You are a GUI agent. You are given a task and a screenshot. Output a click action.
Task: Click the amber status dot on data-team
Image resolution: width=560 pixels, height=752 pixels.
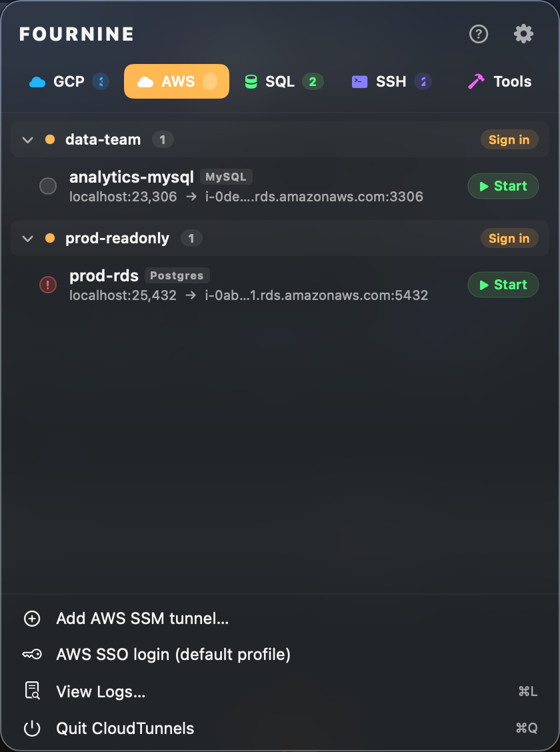click(x=50, y=139)
